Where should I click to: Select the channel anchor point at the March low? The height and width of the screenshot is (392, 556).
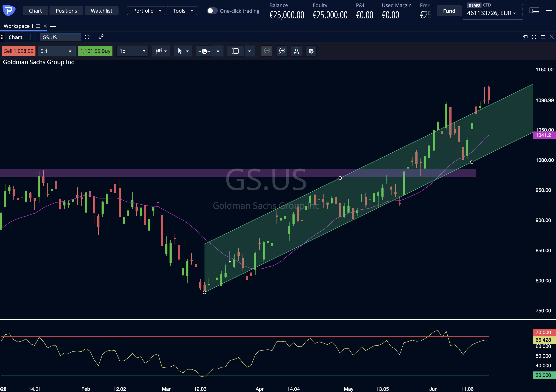click(204, 292)
